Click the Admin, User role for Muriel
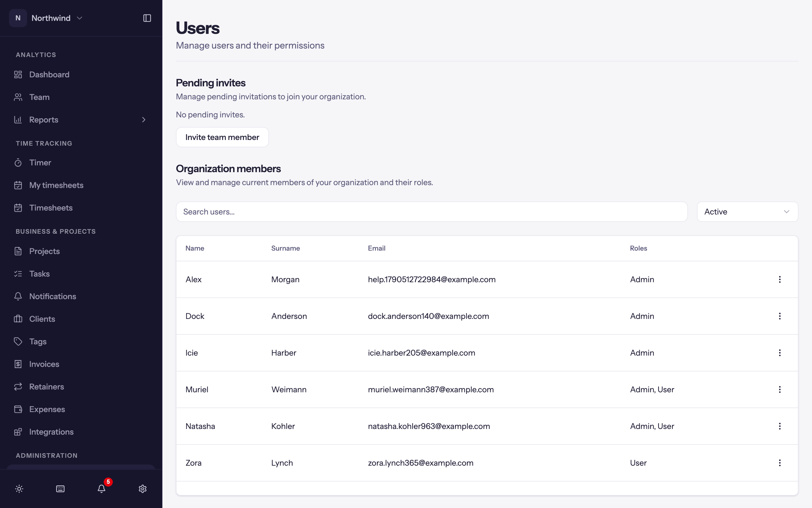The image size is (812, 508). pyautogui.click(x=652, y=389)
